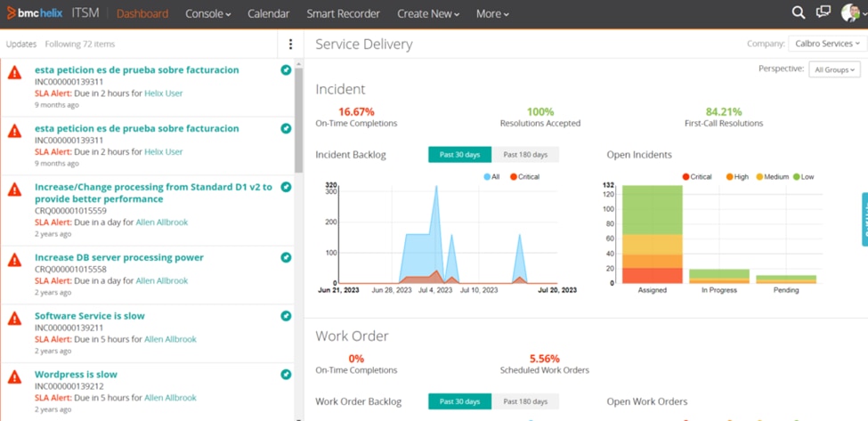Open the Updates feed three-dot menu
This screenshot has height=421, width=868.
pos(290,44)
